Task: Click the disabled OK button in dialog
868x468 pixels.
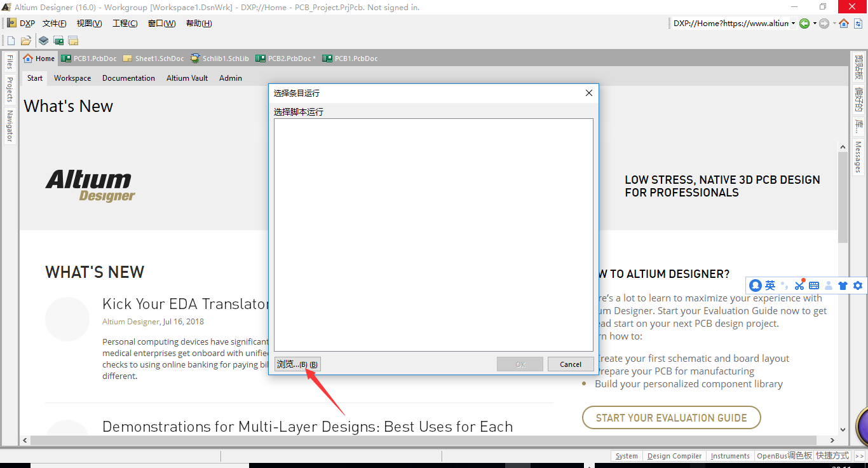Action: tap(520, 364)
